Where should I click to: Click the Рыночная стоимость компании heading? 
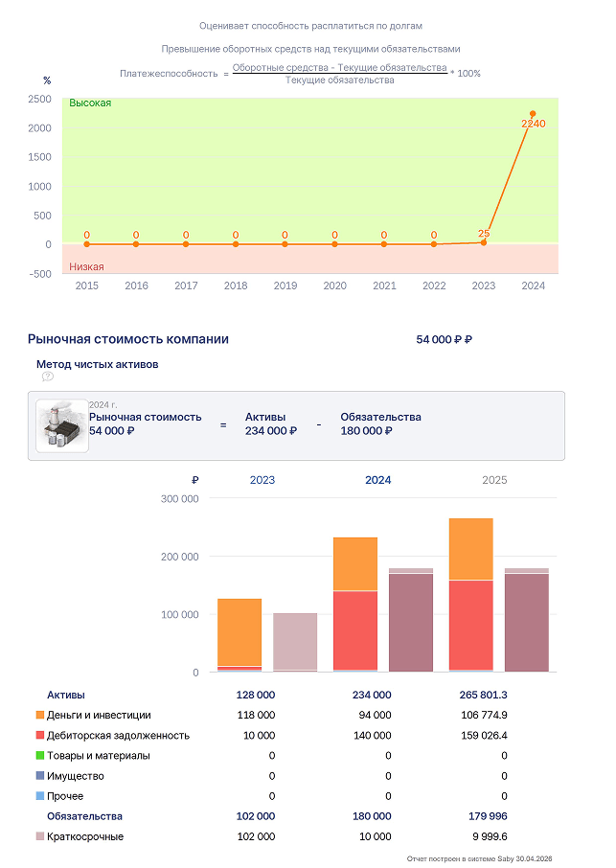128,339
